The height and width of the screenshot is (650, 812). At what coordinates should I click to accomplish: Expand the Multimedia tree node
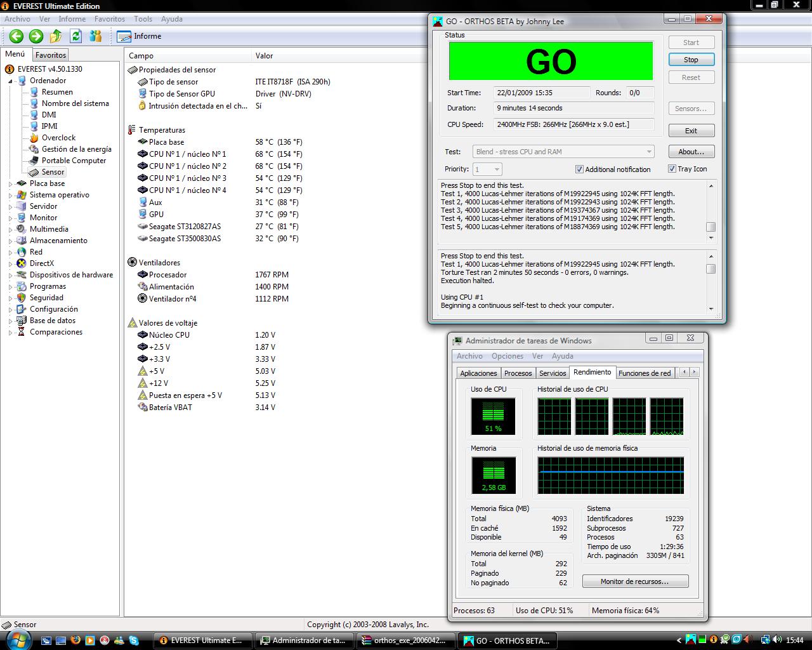pos(11,230)
